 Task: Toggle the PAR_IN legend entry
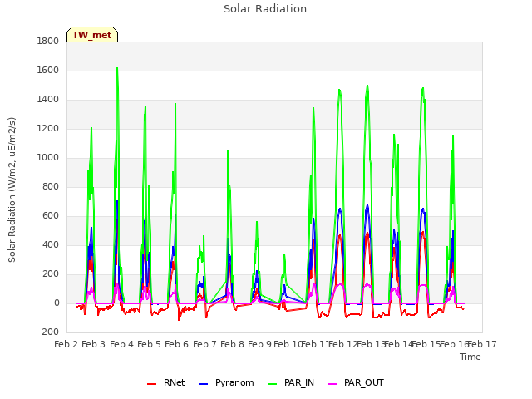[x=291, y=382]
